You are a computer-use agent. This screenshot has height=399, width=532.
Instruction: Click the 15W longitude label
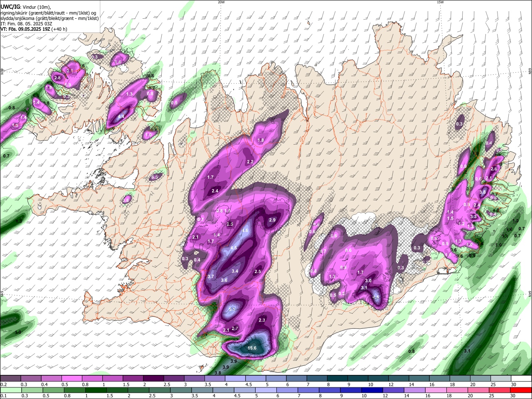pos(440,2)
